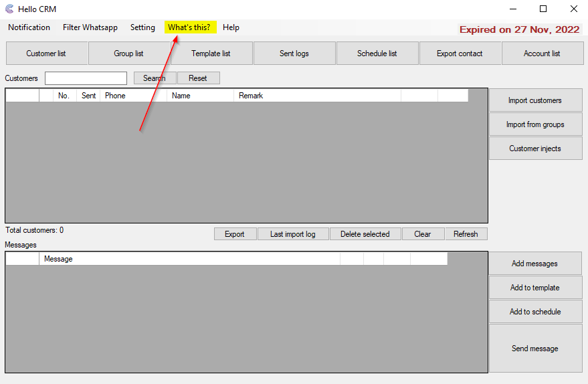
Task: Open the Setting menu
Action: coord(142,27)
